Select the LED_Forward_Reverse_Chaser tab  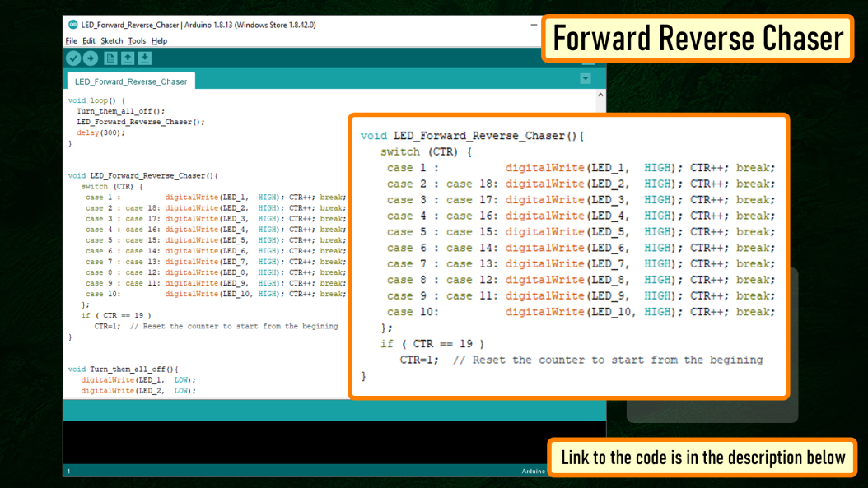click(131, 81)
